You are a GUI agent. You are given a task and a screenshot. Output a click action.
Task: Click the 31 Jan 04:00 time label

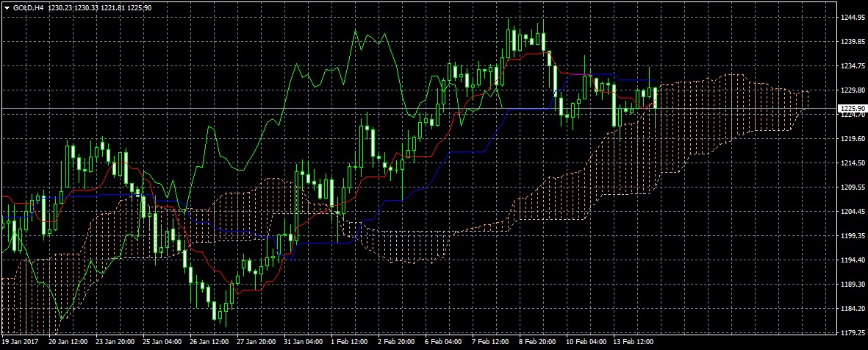pyautogui.click(x=304, y=342)
